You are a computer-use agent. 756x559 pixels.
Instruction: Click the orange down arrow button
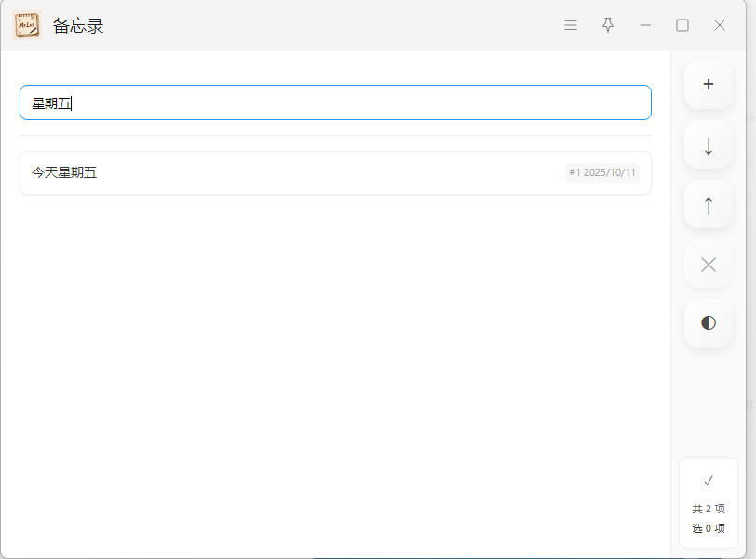(708, 145)
